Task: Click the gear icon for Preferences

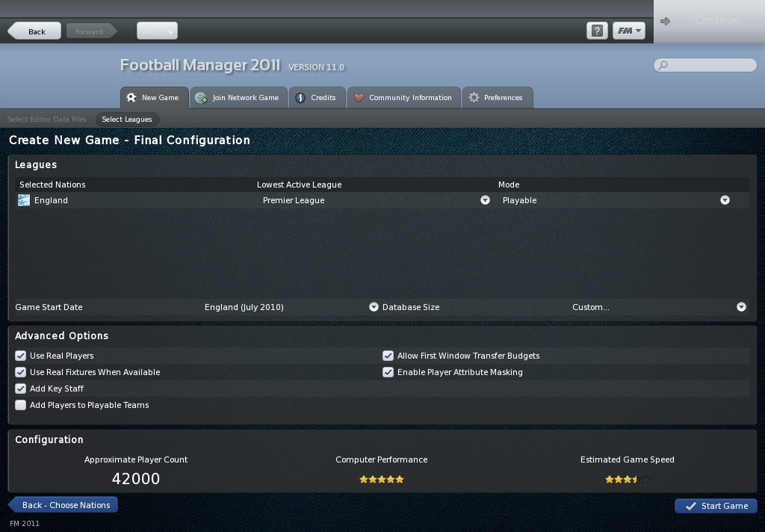Action: click(x=474, y=98)
